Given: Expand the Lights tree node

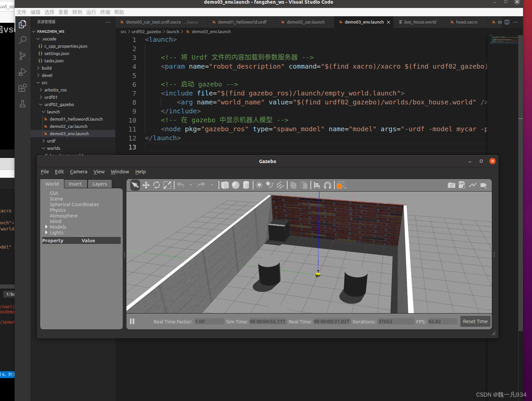Looking at the screenshot, I should (x=46, y=232).
